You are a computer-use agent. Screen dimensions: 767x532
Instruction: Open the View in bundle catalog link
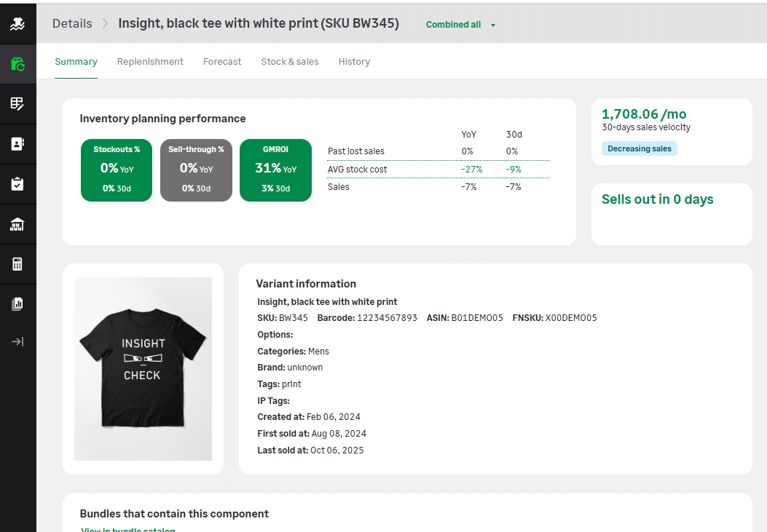(127, 529)
